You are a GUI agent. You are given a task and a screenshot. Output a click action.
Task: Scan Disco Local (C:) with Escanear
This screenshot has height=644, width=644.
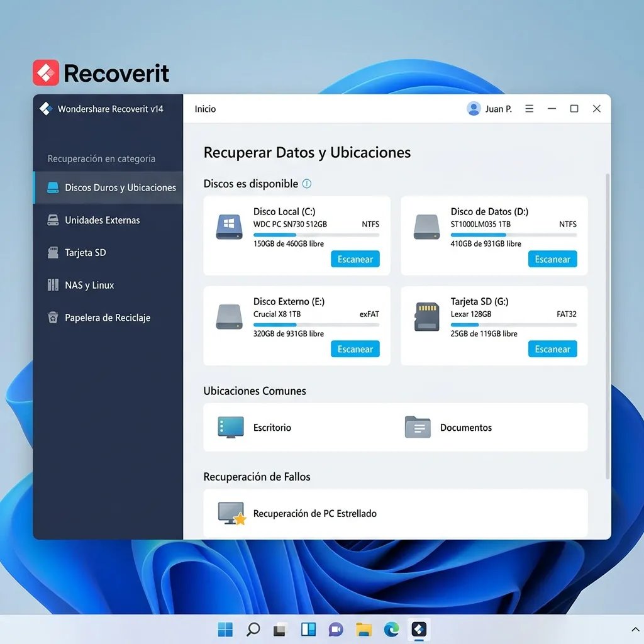tap(355, 259)
